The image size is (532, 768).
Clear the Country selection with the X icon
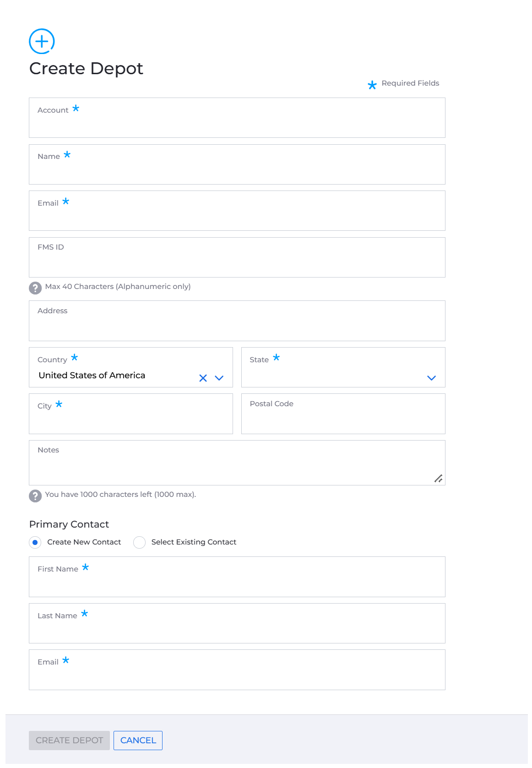tap(203, 378)
